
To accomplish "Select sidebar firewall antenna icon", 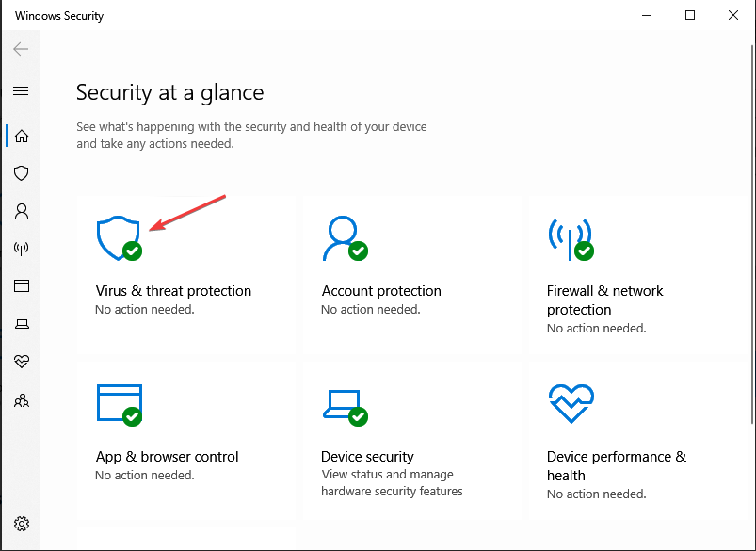I will pyautogui.click(x=22, y=249).
